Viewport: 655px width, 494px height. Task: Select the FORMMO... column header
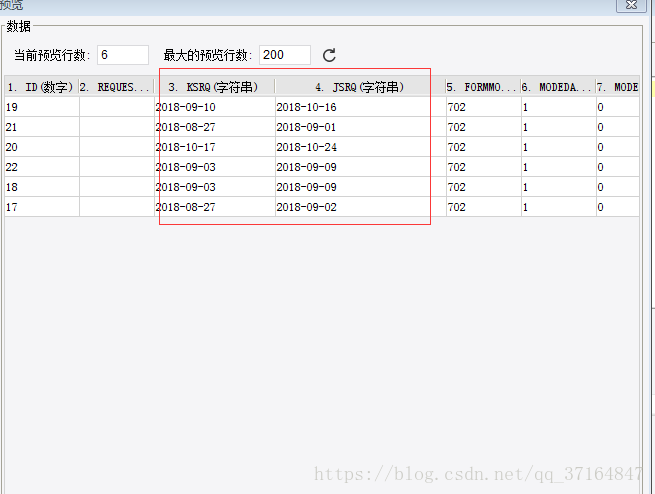tap(483, 87)
